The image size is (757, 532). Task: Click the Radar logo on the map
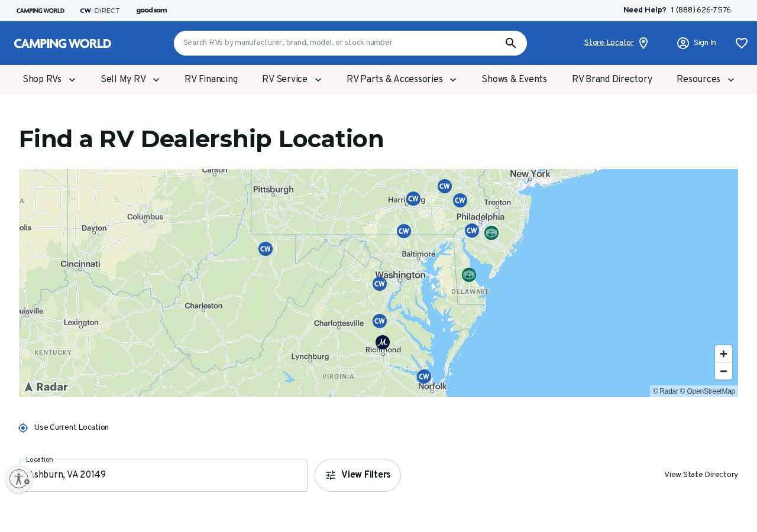click(46, 387)
